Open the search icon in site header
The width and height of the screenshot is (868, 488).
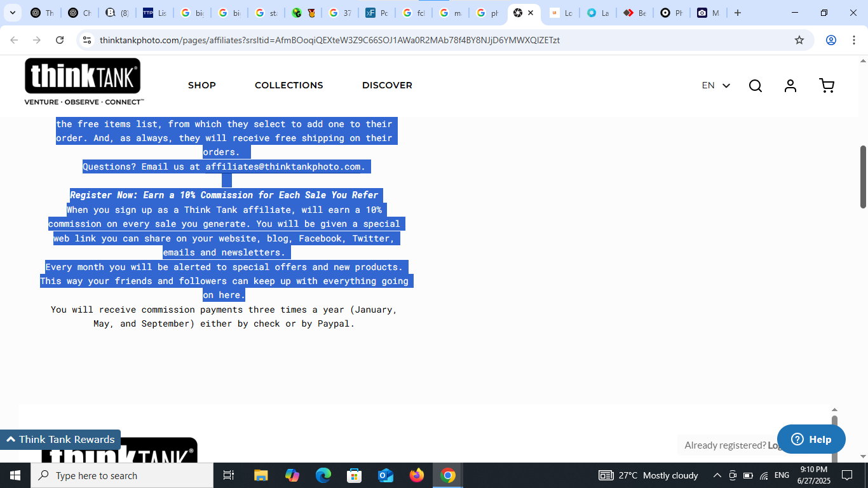755,86
